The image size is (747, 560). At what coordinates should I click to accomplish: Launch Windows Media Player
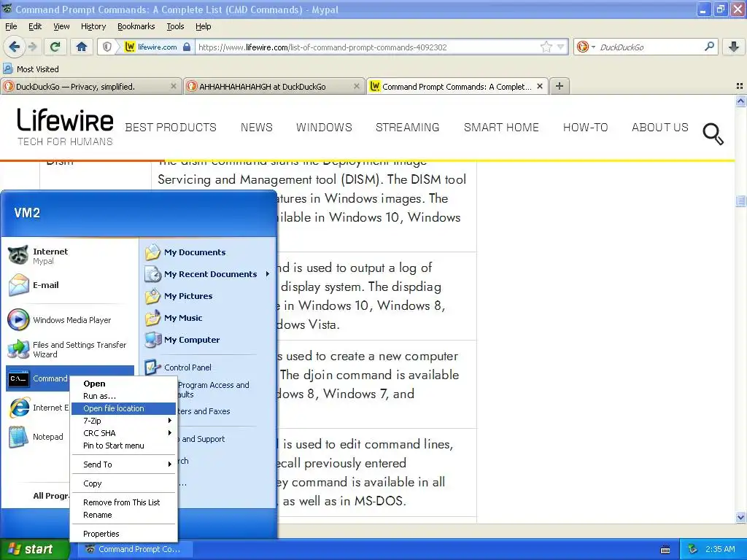(x=71, y=320)
